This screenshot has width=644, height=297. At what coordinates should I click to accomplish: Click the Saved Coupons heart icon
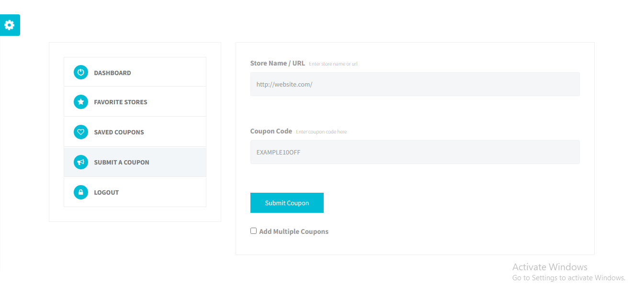(81, 132)
